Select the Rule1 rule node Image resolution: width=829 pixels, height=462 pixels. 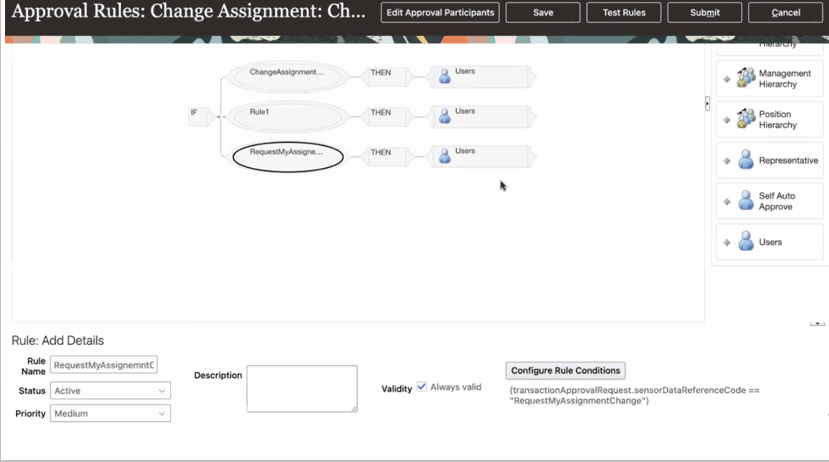click(x=288, y=116)
